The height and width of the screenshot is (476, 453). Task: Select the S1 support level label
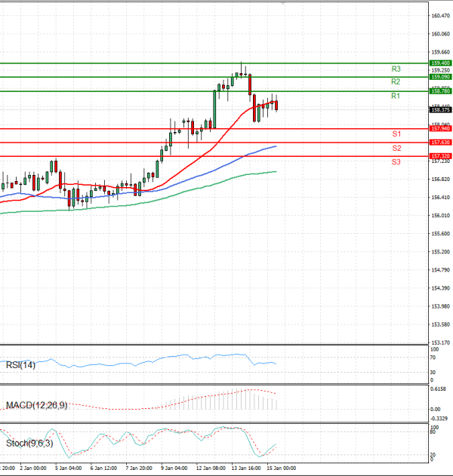coord(396,134)
